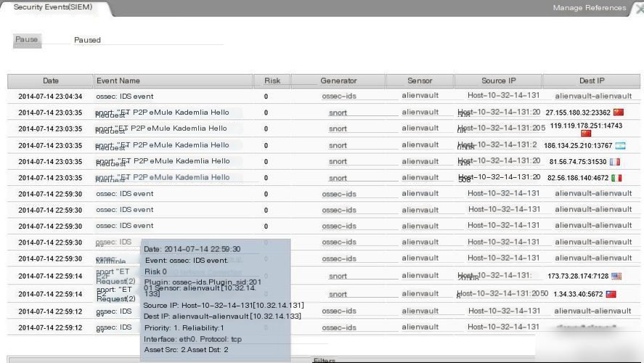Click Source IP line in event tooltip
Image resolution: width=644 pixels, height=363 pixels.
224,306
